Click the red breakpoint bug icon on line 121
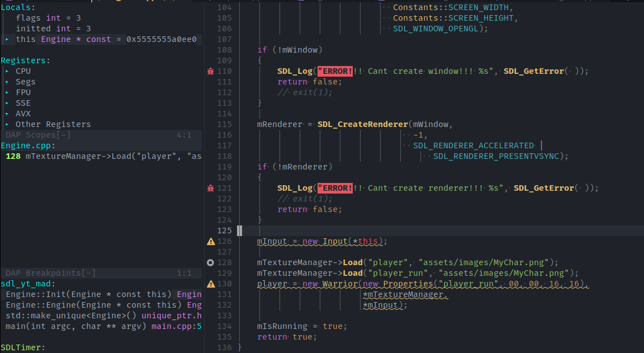The height and width of the screenshot is (353, 644). point(210,187)
